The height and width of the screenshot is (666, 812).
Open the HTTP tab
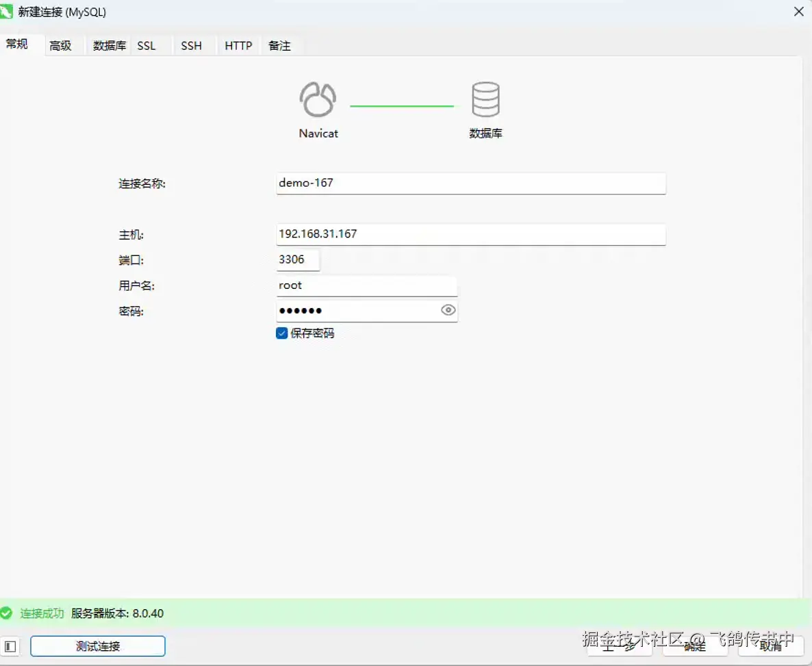[x=238, y=46]
